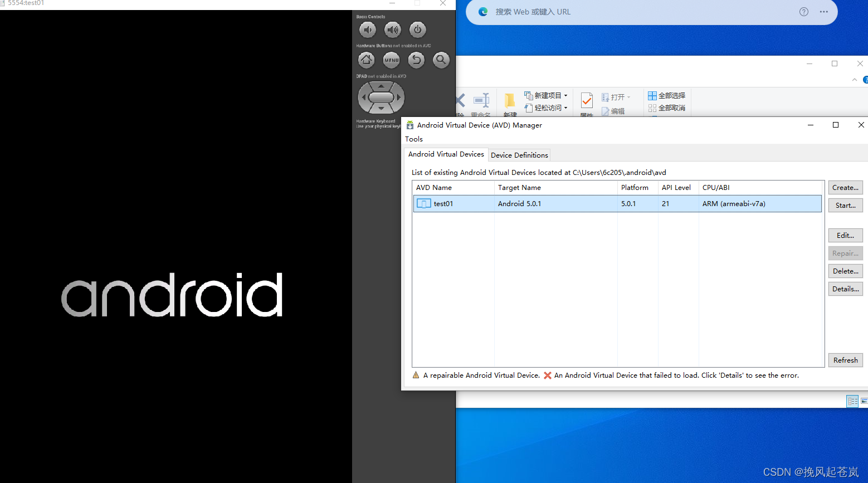Click the CPU/ABI column header

click(x=761, y=188)
